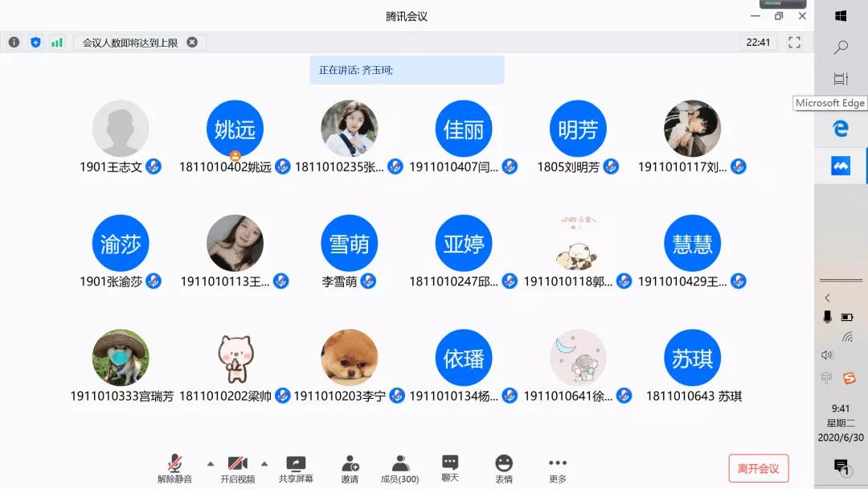Screen dimensions: 868x489
Task: Expand video options arrow next to 开启视频
Action: coord(264,463)
